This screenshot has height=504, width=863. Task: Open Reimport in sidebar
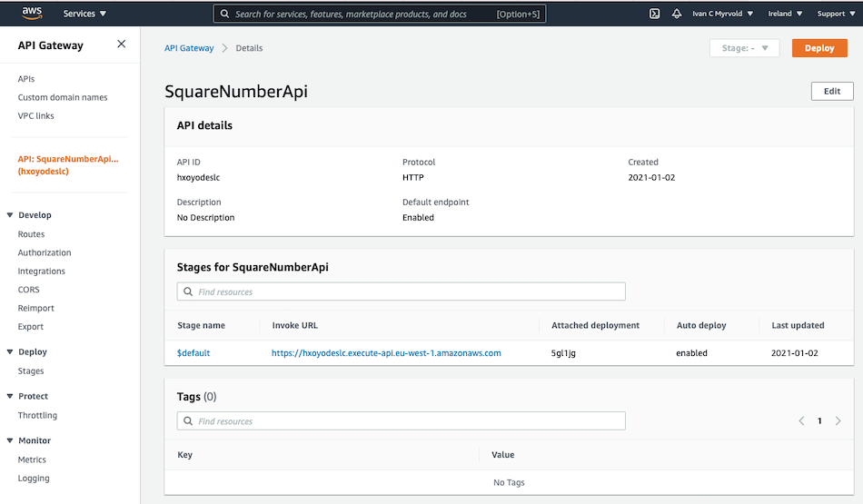point(35,308)
